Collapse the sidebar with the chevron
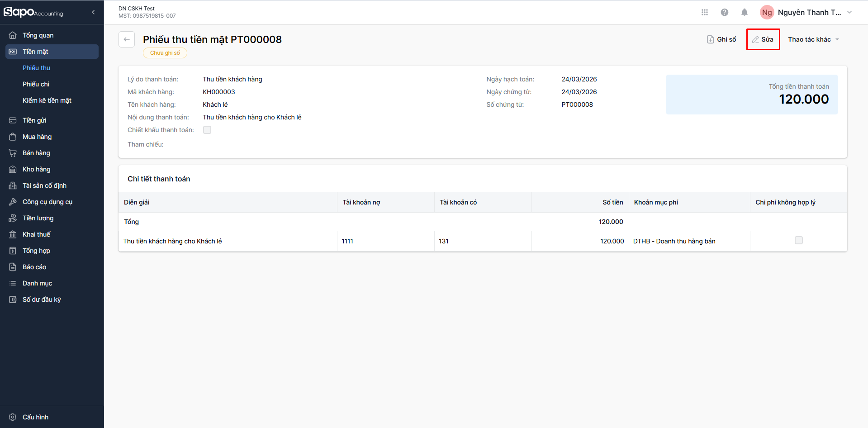Image resolution: width=868 pixels, height=428 pixels. pos(93,12)
